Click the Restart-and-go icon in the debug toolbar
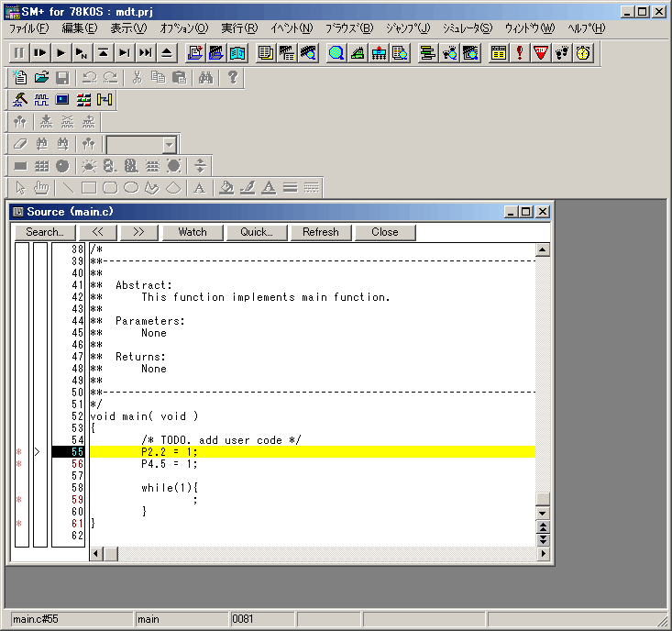Screen dimensions: 672x631 click(x=39, y=53)
